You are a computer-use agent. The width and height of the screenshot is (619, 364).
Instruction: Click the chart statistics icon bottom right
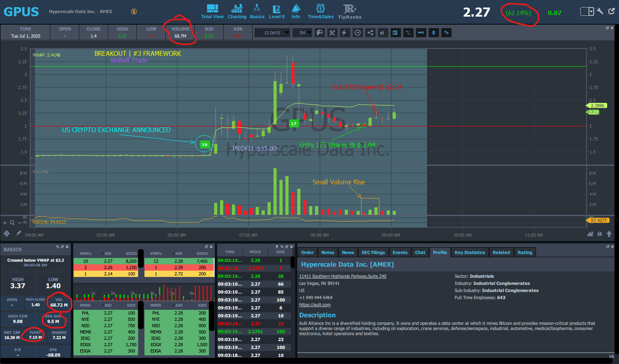click(590, 234)
